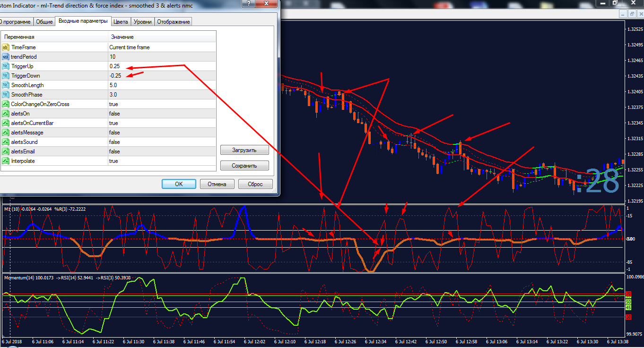Click the boolean icon beside alertsOnCurrentBar
The height and width of the screenshot is (348, 644).
[x=6, y=123]
